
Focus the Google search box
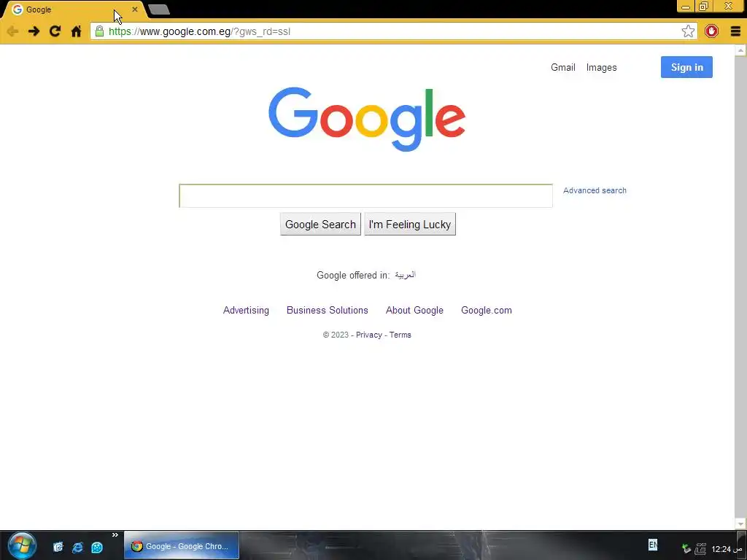click(365, 195)
